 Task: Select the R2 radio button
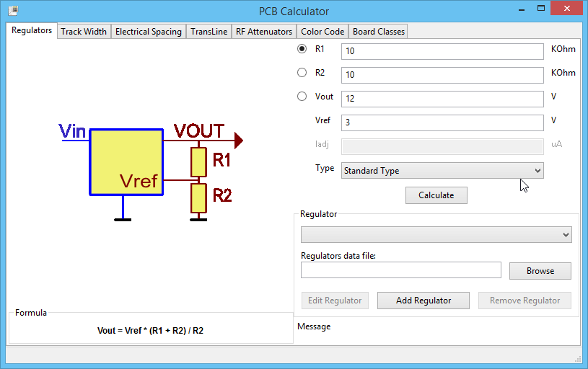pos(302,72)
